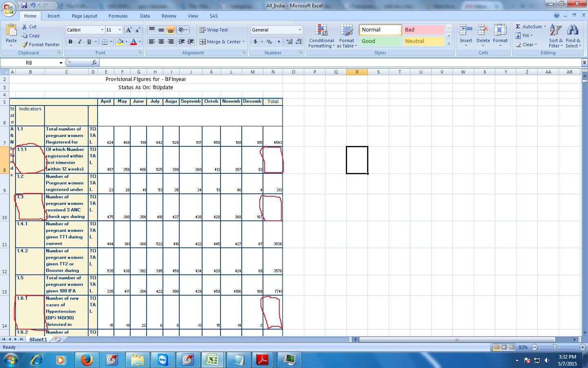Switch to Page Layout view in status bar

pyautogui.click(x=504, y=347)
